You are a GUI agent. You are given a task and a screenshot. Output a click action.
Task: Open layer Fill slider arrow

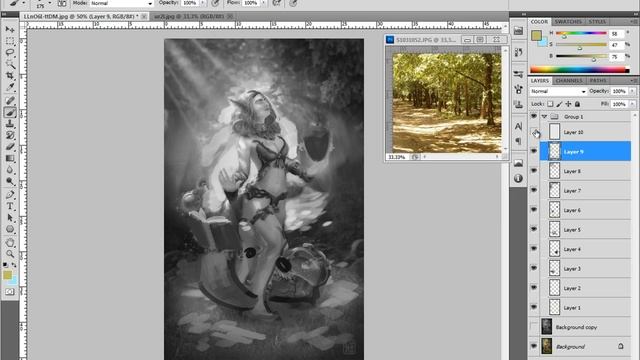click(x=632, y=104)
